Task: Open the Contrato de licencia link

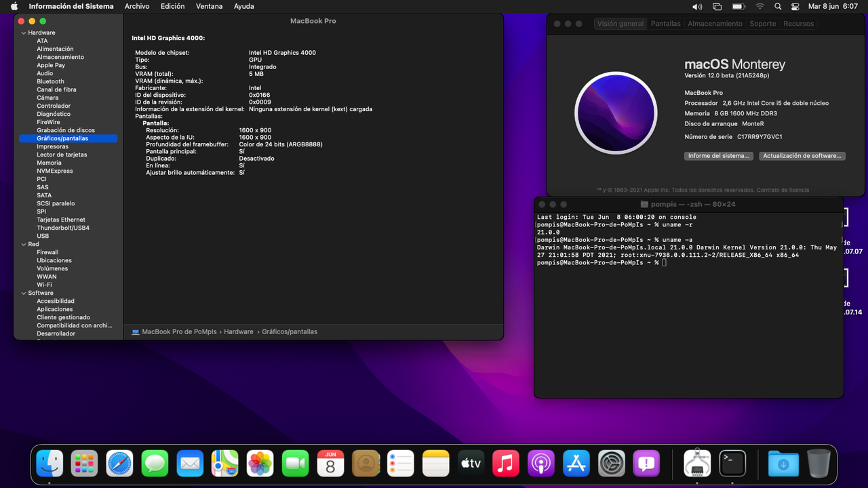Action: 783,190
